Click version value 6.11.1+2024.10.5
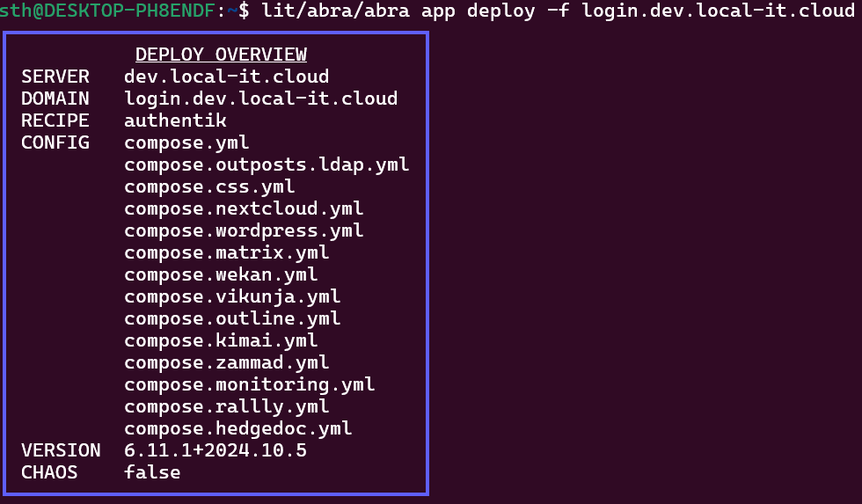This screenshot has width=862, height=504. point(215,450)
